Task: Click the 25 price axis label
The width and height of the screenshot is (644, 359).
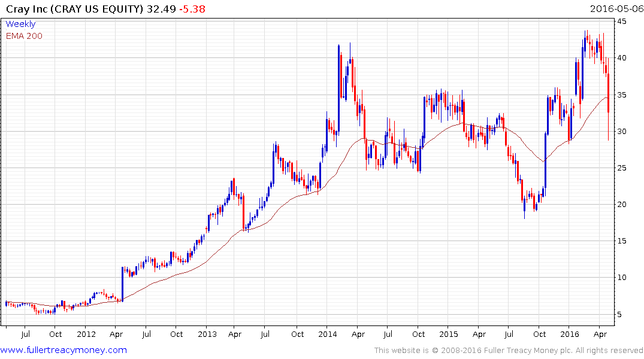Action: 622,168
